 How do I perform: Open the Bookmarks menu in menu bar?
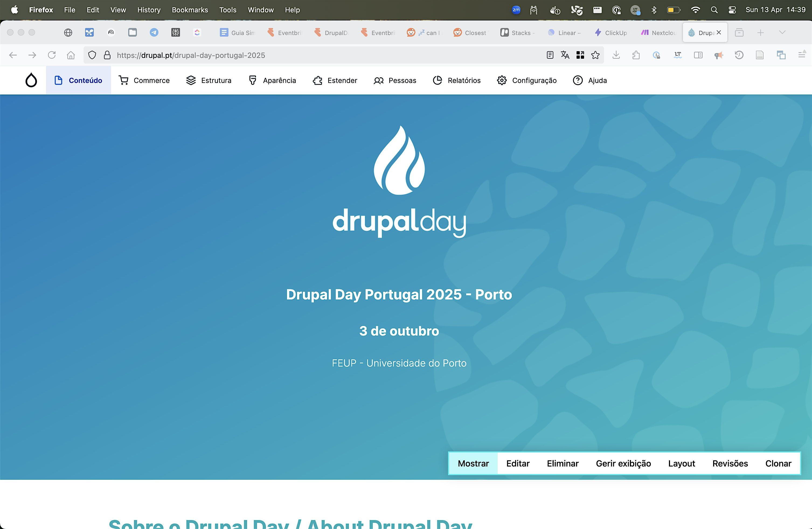(190, 10)
